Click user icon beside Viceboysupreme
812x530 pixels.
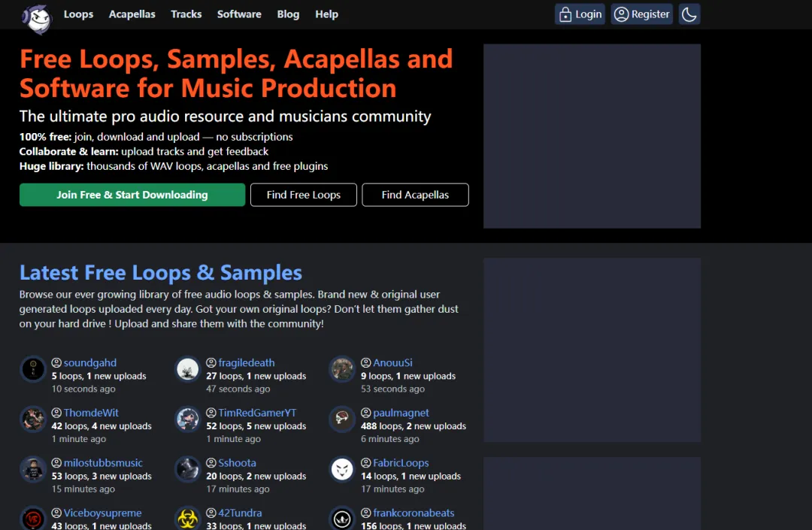pos(56,513)
